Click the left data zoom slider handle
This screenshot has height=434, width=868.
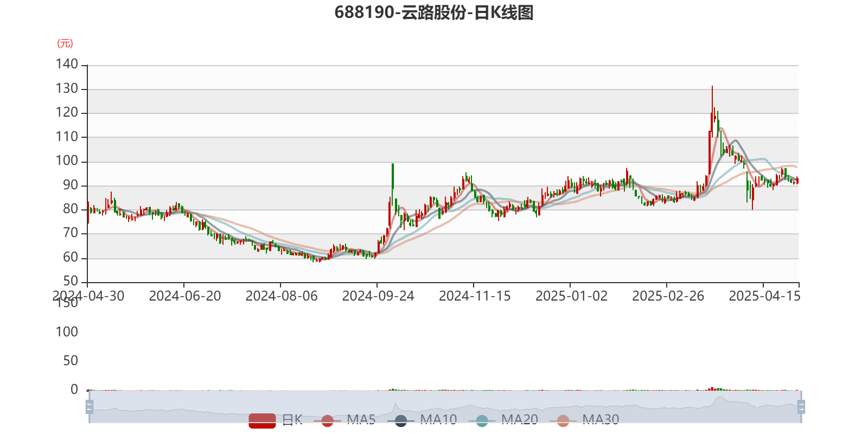[89, 407]
